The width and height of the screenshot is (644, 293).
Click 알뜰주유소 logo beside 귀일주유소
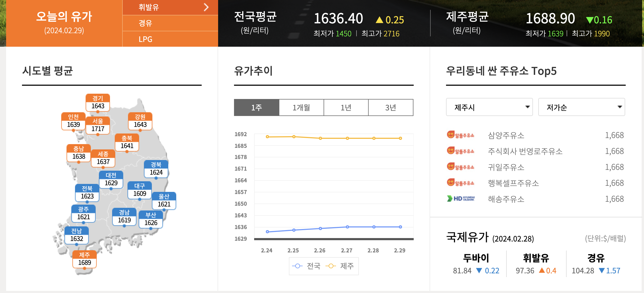460,167
